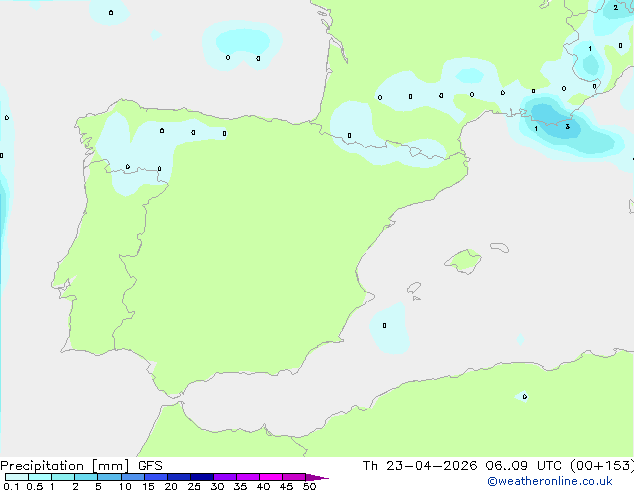Click the 35–40 mm violet legend swatch
Screen dimensions: 634x490
pyautogui.click(x=247, y=477)
